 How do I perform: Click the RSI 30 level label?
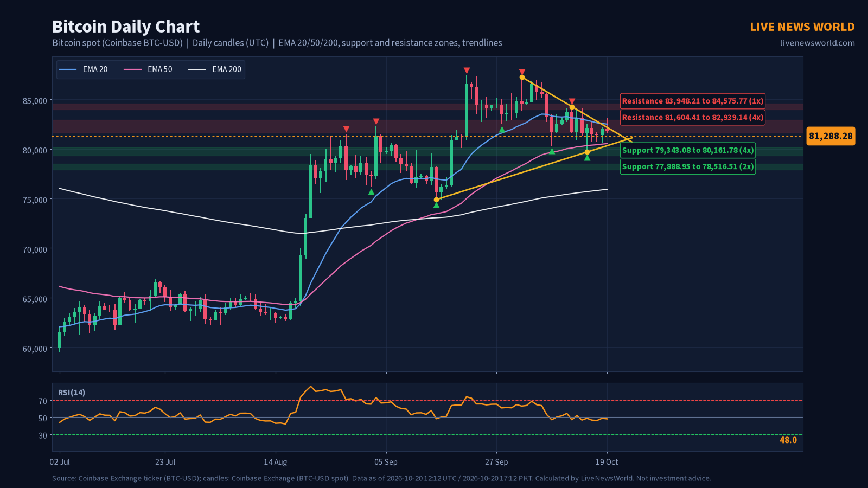point(43,435)
